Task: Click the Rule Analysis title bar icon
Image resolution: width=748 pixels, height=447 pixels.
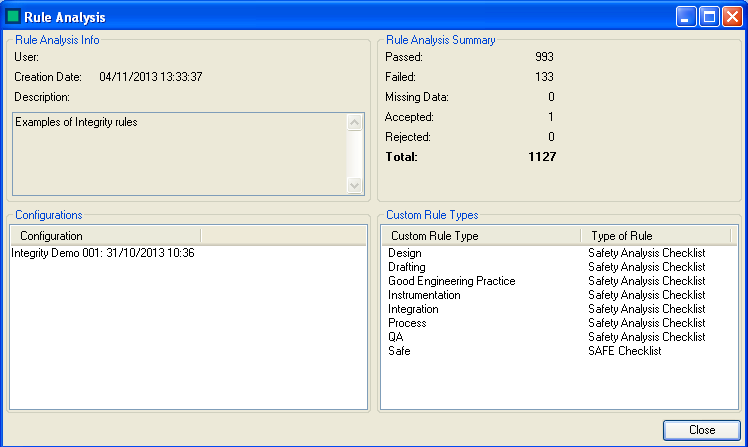Action: point(13,17)
